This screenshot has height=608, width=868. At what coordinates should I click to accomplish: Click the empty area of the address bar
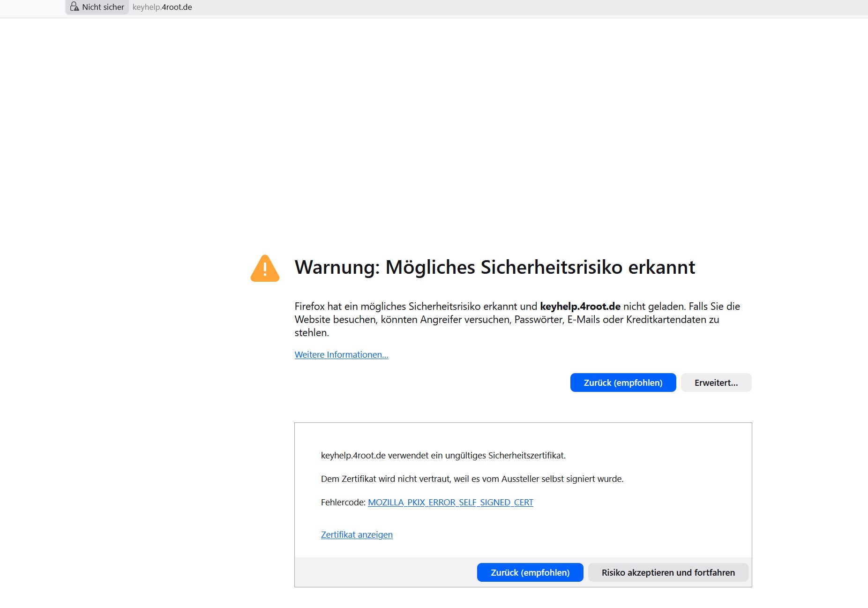469,7
